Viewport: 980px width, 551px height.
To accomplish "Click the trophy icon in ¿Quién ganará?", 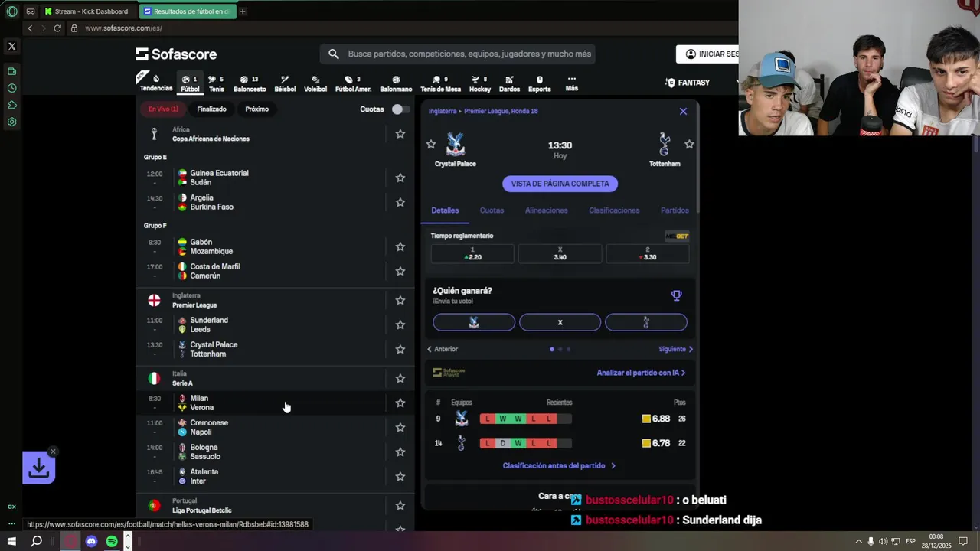I will click(676, 295).
